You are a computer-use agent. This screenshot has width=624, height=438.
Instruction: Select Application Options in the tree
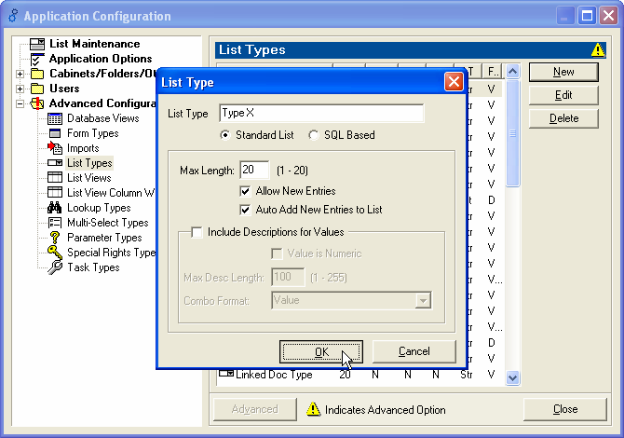tap(100, 59)
